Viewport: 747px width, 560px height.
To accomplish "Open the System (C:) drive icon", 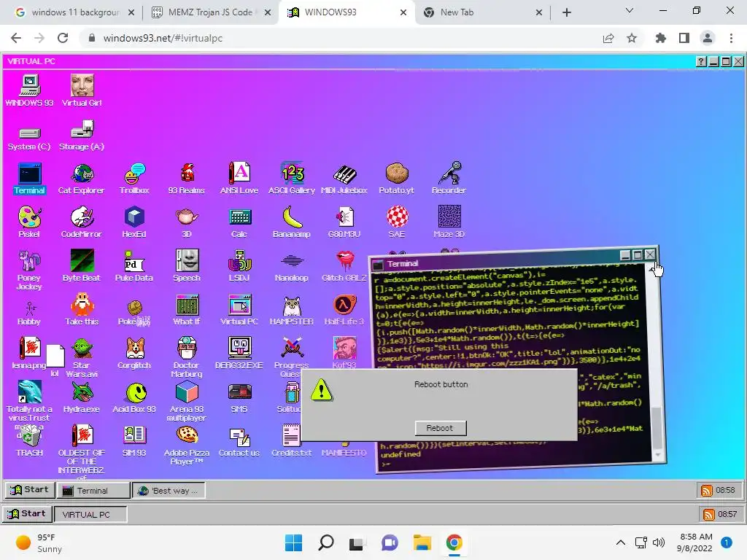I will [29, 138].
